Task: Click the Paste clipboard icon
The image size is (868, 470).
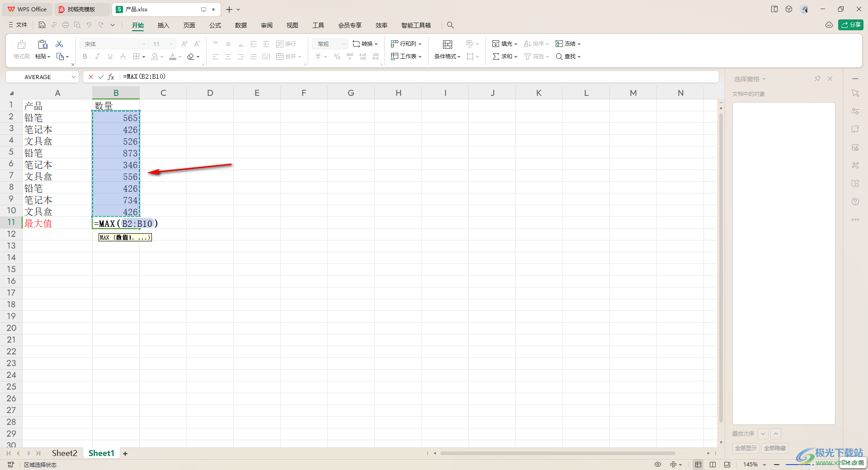Action: point(42,44)
